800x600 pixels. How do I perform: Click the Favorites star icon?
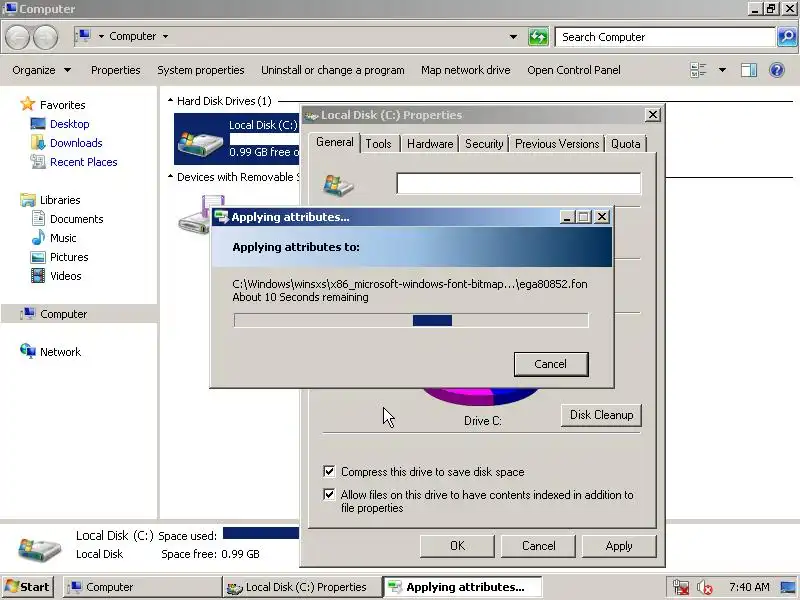tap(28, 105)
